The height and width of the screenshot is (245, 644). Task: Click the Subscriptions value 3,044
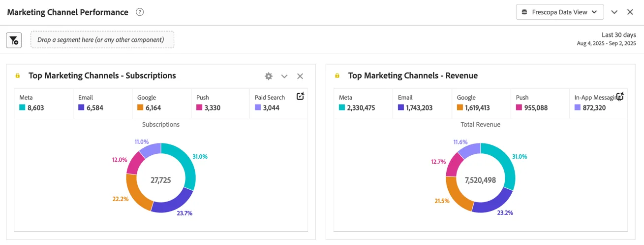coord(271,107)
